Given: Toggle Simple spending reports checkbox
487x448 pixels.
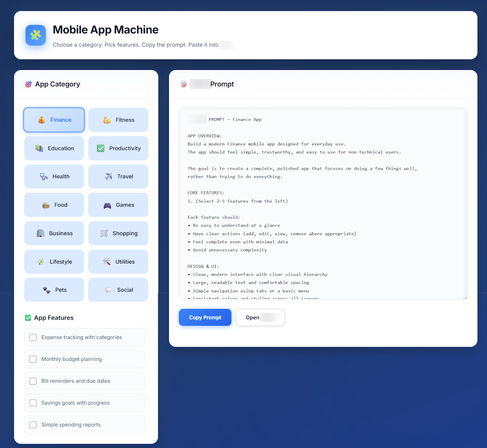Looking at the screenshot, I should point(33,425).
